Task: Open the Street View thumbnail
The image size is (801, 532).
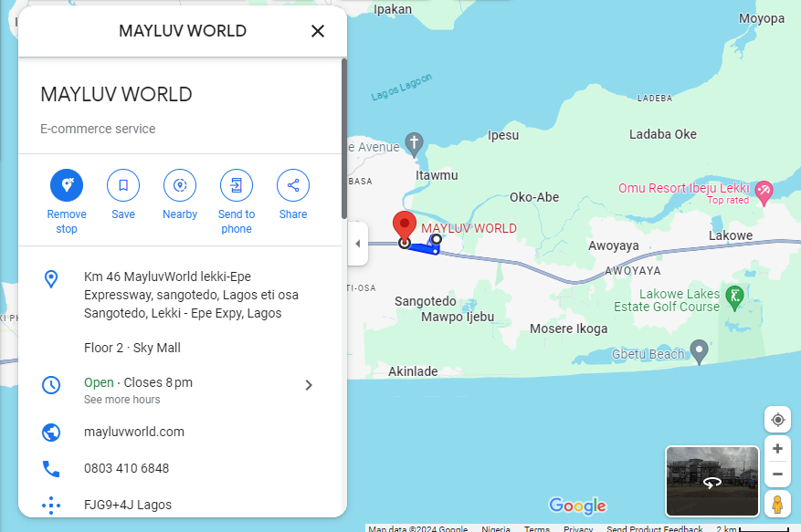Action: coord(711,481)
